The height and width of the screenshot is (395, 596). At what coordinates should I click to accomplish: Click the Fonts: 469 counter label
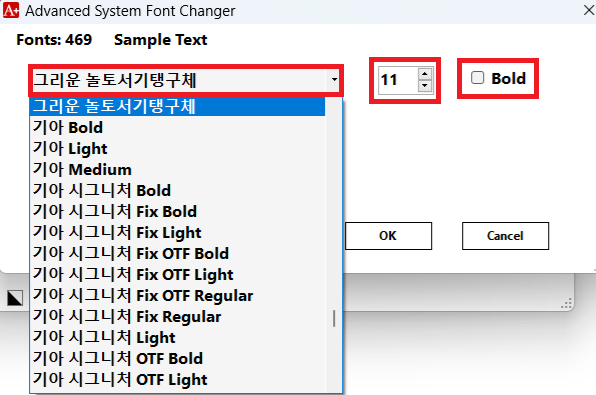click(x=54, y=40)
